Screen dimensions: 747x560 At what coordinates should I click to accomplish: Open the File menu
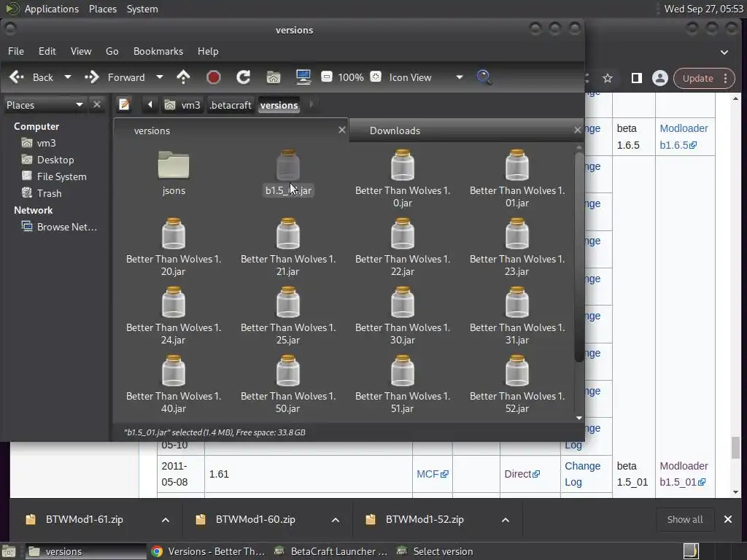click(x=16, y=51)
